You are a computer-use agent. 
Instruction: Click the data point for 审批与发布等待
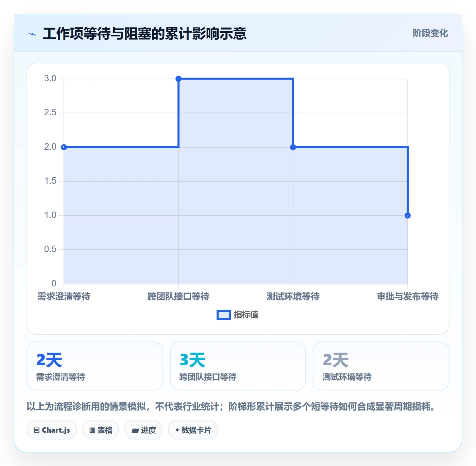408,216
